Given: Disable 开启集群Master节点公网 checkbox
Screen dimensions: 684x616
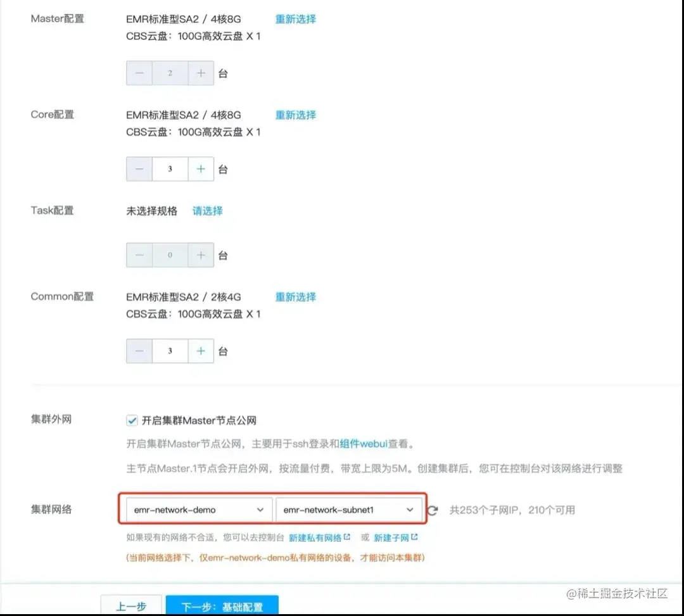Looking at the screenshot, I should click(131, 419).
